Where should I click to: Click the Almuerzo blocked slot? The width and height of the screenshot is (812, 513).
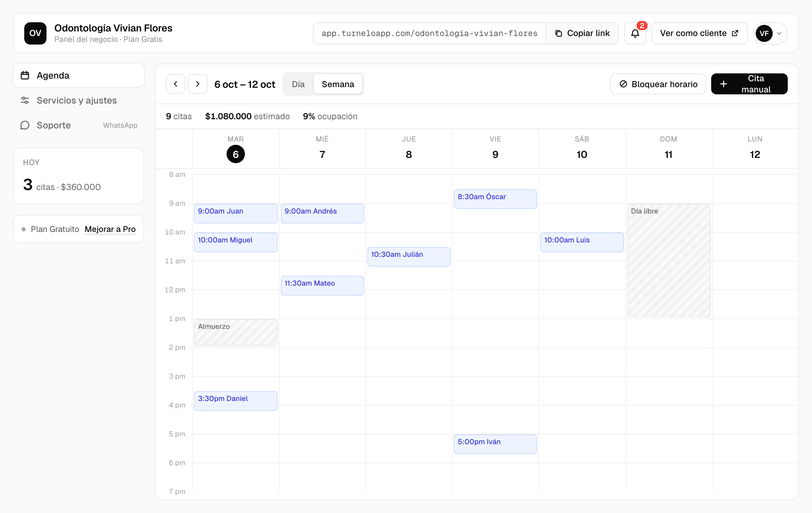235,332
